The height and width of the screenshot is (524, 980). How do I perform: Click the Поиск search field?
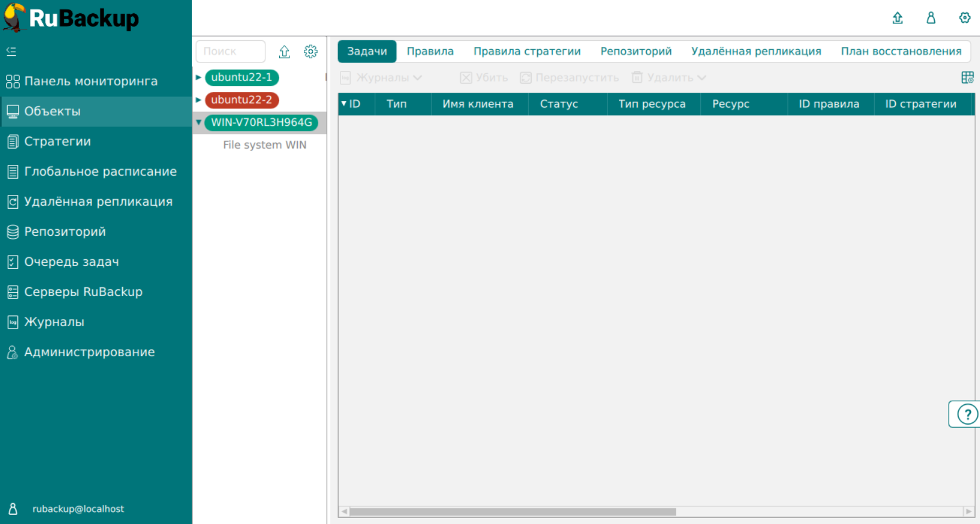(230, 52)
